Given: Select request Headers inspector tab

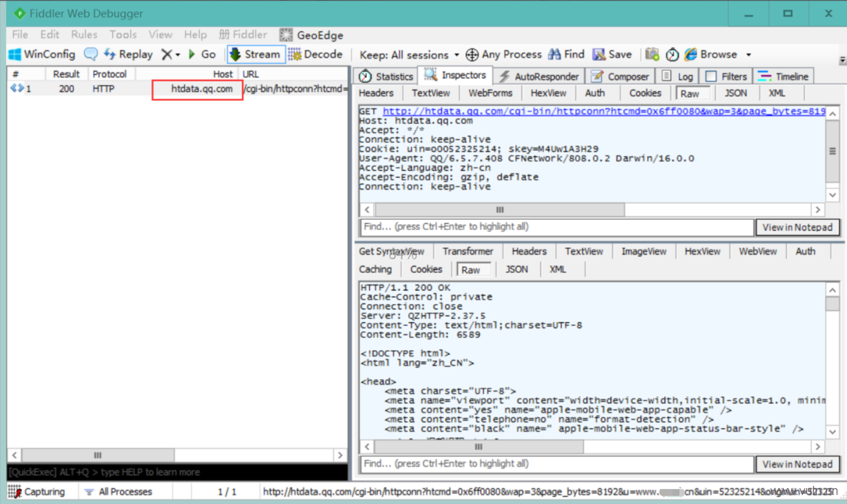Looking at the screenshot, I should pyautogui.click(x=376, y=93).
